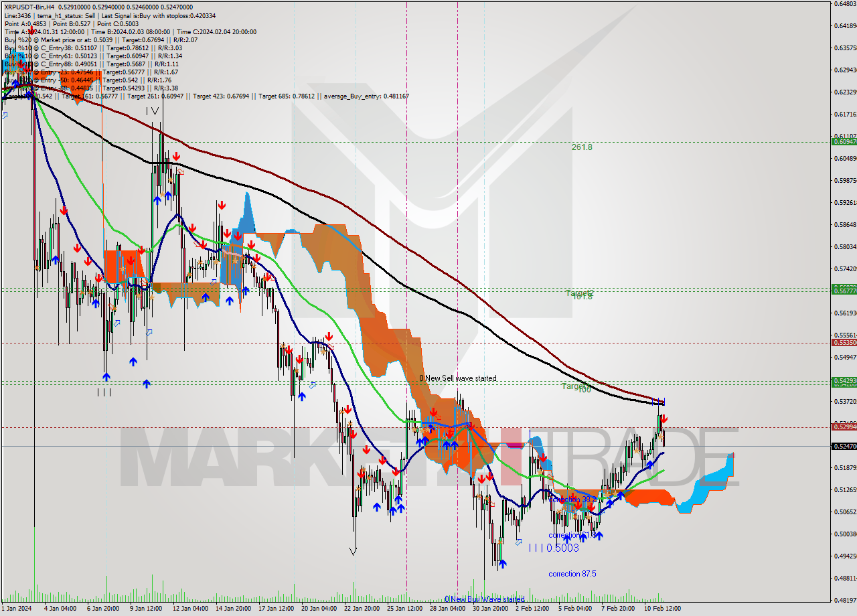Click the 'Target 685: 0.78612' text

(x=287, y=96)
